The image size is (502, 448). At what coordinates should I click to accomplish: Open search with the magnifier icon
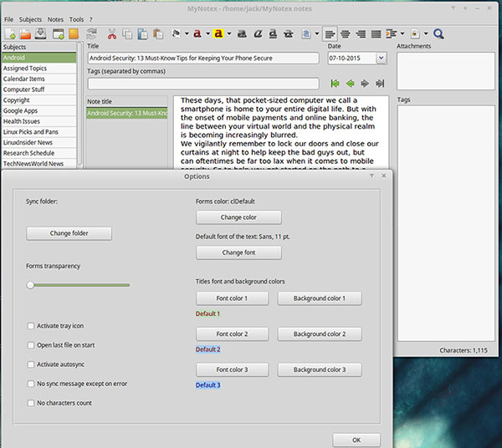438,33
